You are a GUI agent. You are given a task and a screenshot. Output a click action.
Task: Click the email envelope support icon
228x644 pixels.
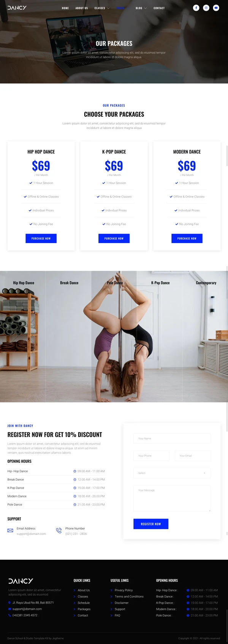[x=10, y=530]
